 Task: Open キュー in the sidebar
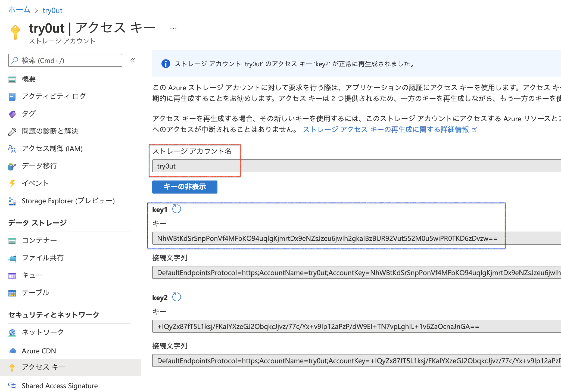pyautogui.click(x=32, y=275)
